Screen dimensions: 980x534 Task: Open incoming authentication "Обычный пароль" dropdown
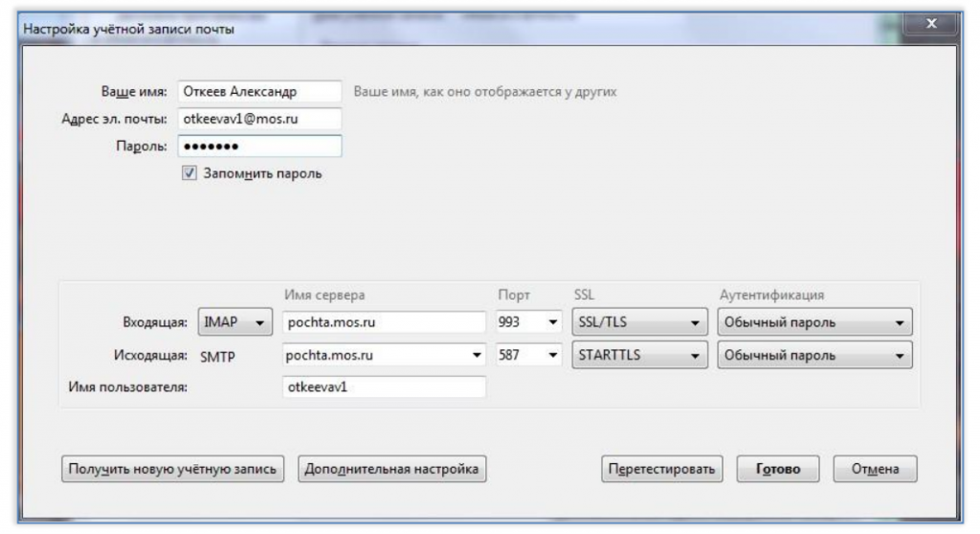(814, 323)
